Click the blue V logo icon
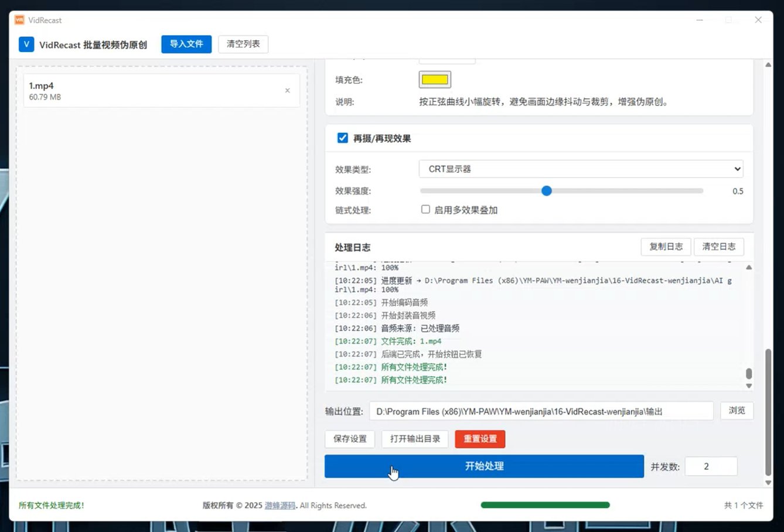Image resolution: width=784 pixels, height=532 pixels. pyautogui.click(x=26, y=45)
